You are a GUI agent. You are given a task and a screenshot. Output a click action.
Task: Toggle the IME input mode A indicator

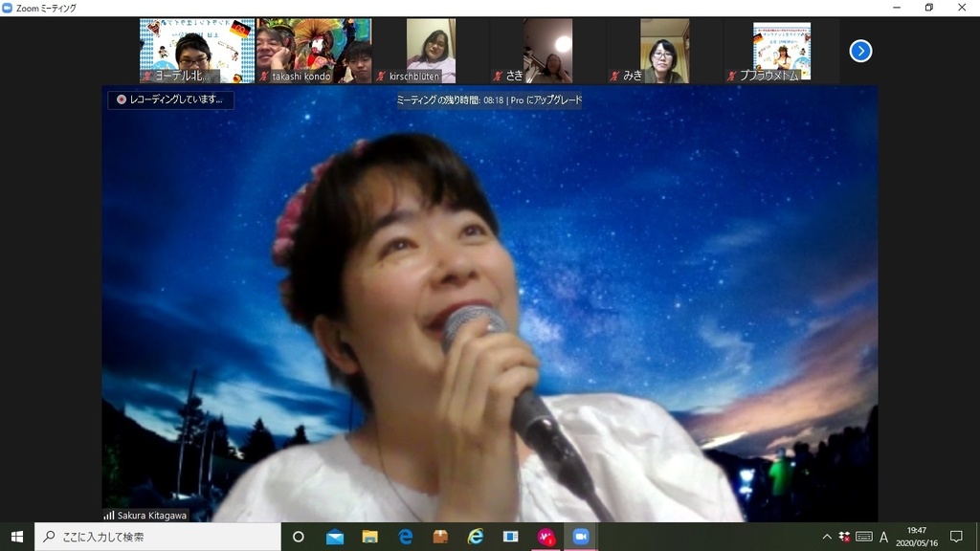click(x=883, y=537)
